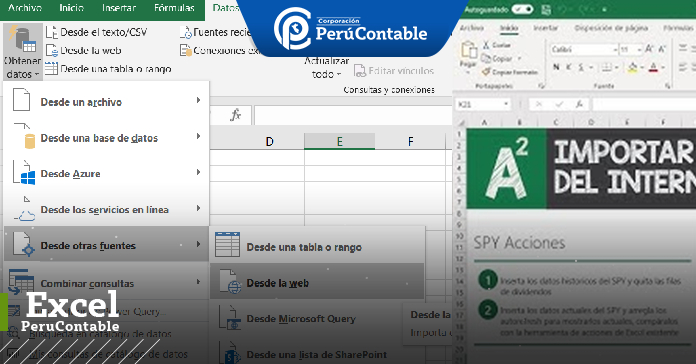Open the Fuente group dialog launcher

click(x=668, y=86)
